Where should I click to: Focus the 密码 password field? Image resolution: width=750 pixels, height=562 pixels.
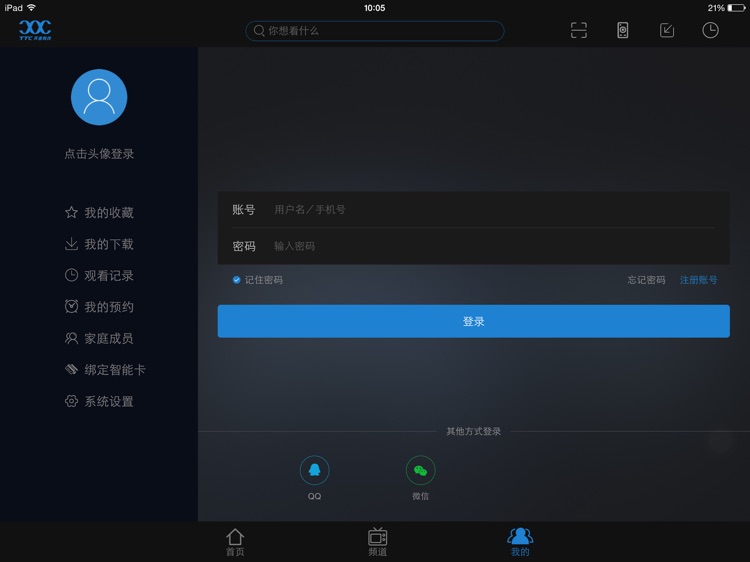tap(474, 246)
